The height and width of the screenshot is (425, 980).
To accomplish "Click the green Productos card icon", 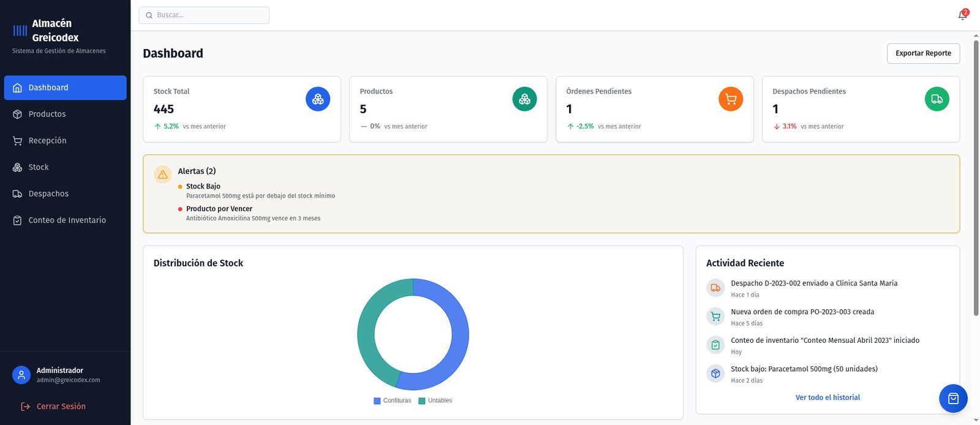I will tap(524, 99).
